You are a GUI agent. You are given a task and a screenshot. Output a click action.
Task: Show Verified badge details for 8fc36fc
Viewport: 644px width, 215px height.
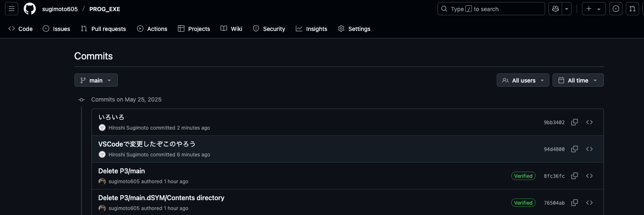click(x=523, y=176)
